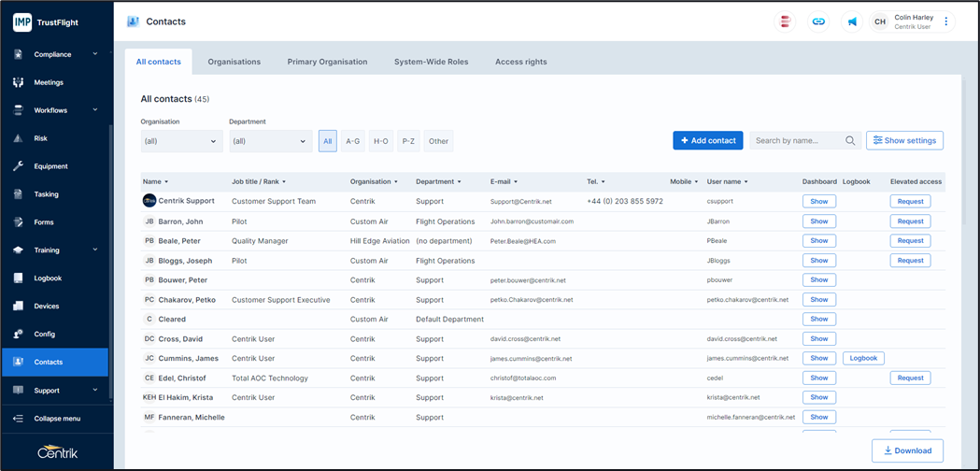Image resolution: width=980 pixels, height=471 pixels.
Task: Click Logbook button for James Cummins
Action: [863, 358]
